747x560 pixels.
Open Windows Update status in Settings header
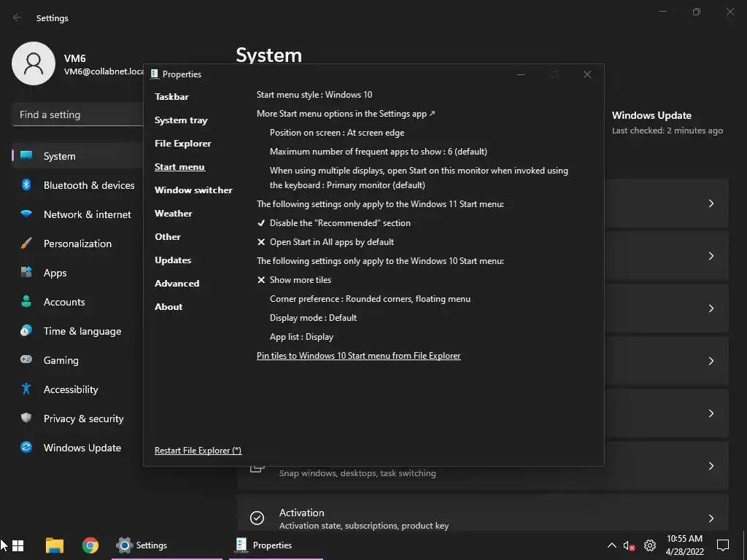(x=667, y=122)
